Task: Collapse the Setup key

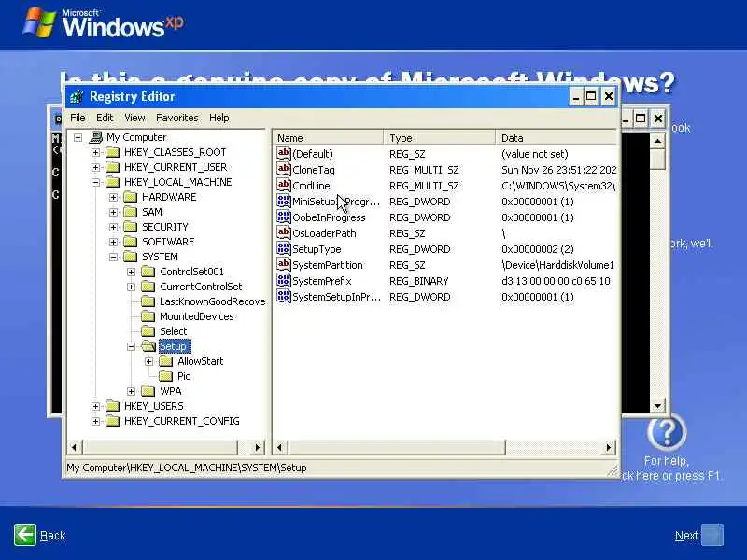Action: pyautogui.click(x=132, y=346)
